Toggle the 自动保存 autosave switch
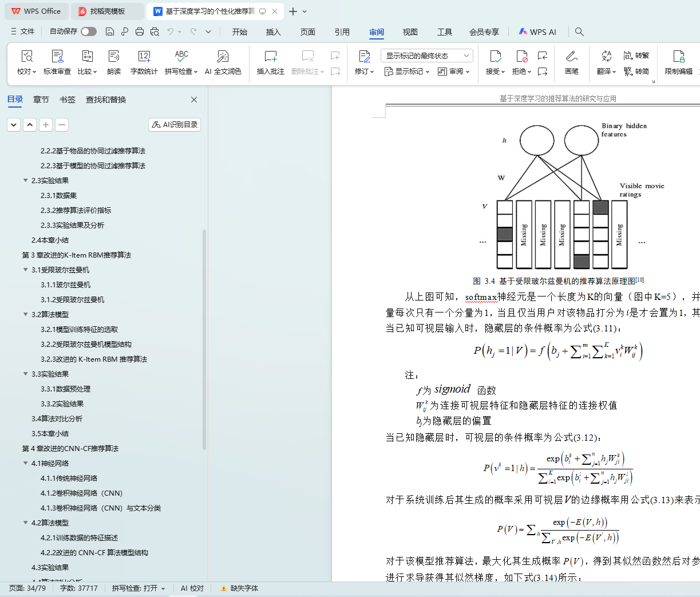 pos(89,31)
